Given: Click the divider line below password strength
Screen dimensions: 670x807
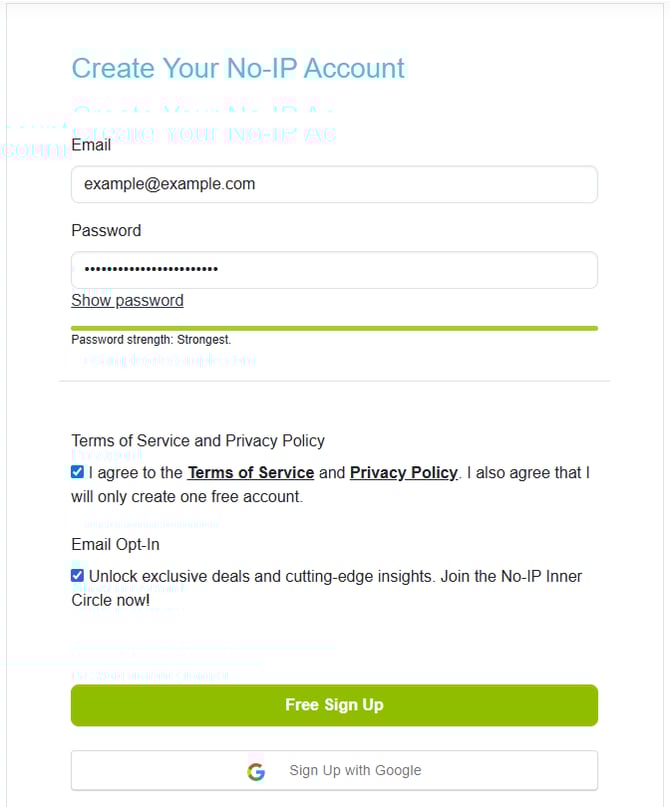Looking at the screenshot, I should tap(334, 381).
